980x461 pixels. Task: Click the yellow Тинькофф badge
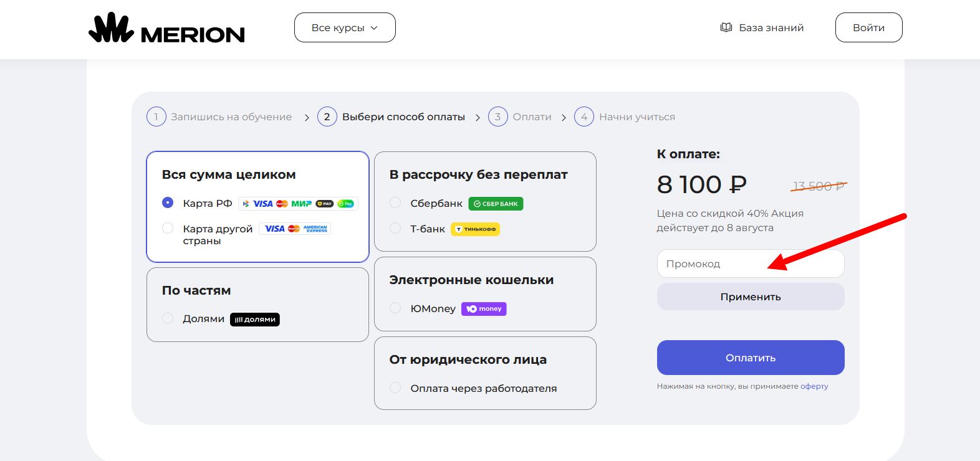476,229
